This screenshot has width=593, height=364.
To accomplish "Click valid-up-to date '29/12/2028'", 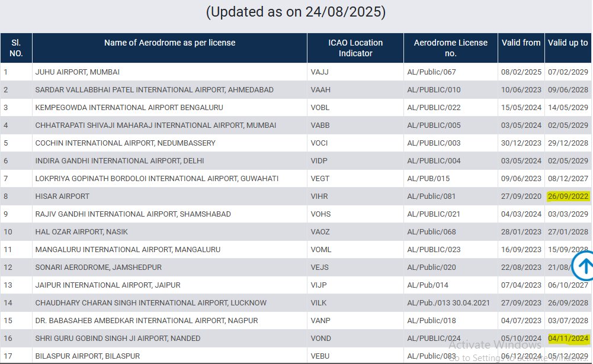I will tap(568, 143).
